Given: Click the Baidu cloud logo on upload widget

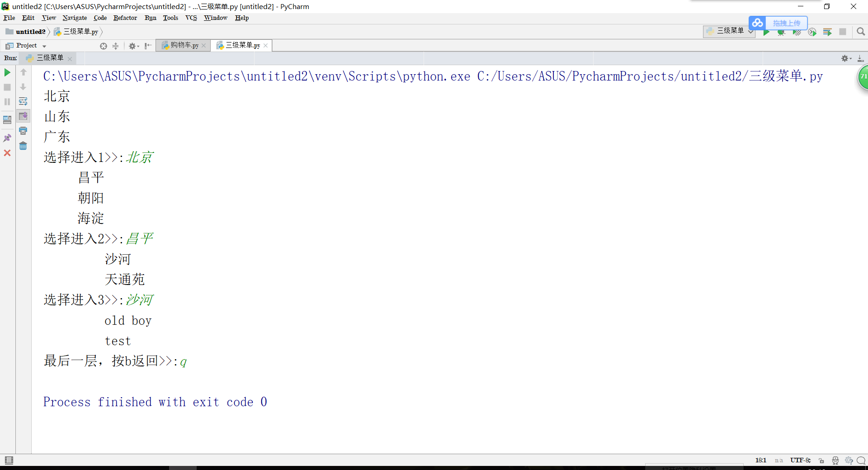Looking at the screenshot, I should [x=757, y=23].
